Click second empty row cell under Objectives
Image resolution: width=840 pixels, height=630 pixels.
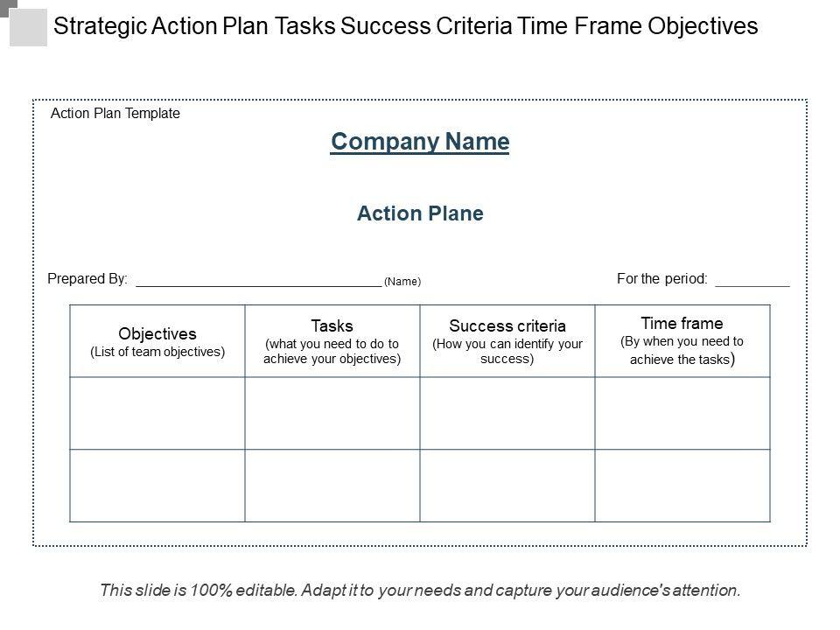(157, 486)
